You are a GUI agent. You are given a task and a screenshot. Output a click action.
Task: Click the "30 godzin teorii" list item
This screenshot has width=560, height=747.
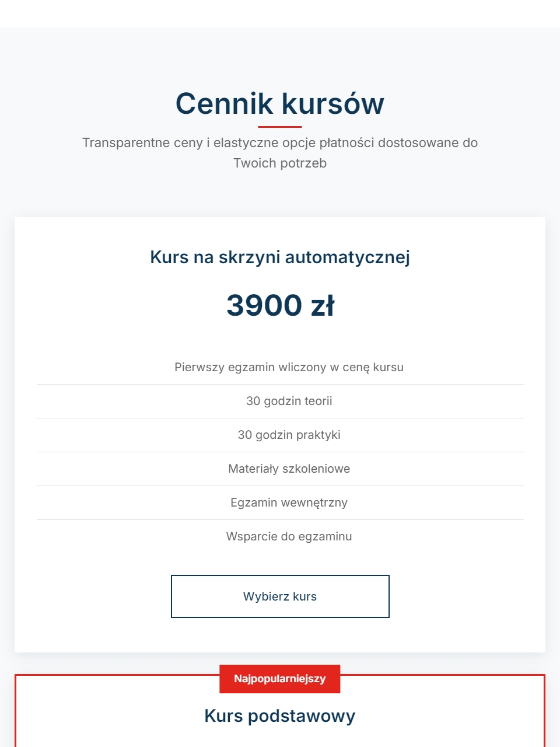pyautogui.click(x=289, y=401)
